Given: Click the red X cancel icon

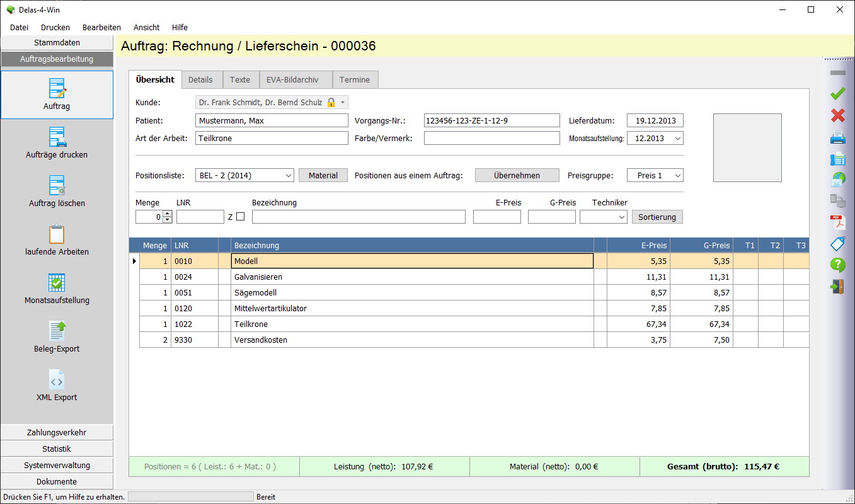Looking at the screenshot, I should [837, 115].
